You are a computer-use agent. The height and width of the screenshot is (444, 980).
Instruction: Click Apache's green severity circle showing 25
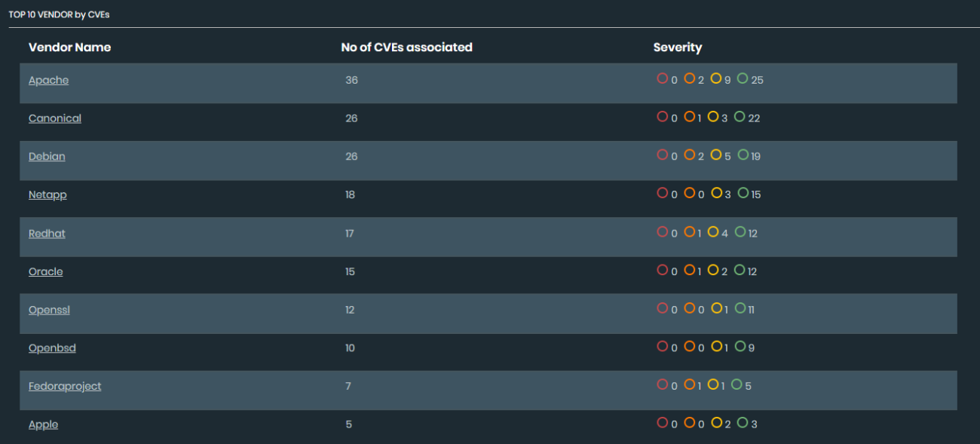(x=743, y=78)
